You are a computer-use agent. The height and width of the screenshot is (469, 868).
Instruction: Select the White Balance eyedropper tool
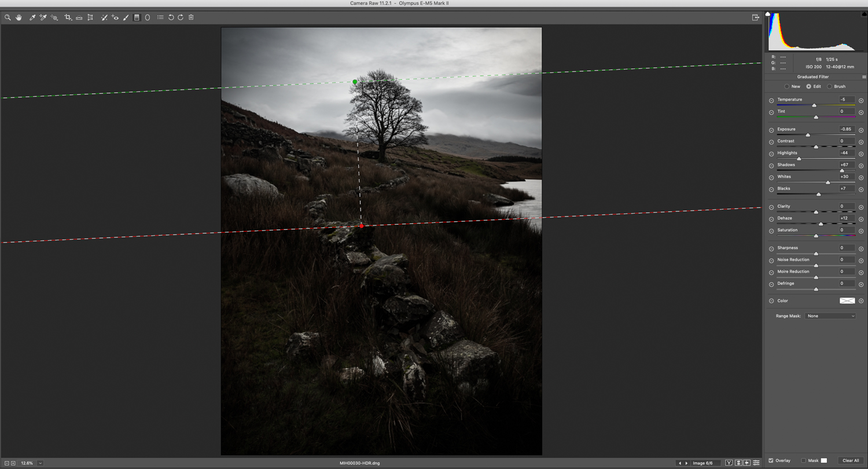[32, 17]
